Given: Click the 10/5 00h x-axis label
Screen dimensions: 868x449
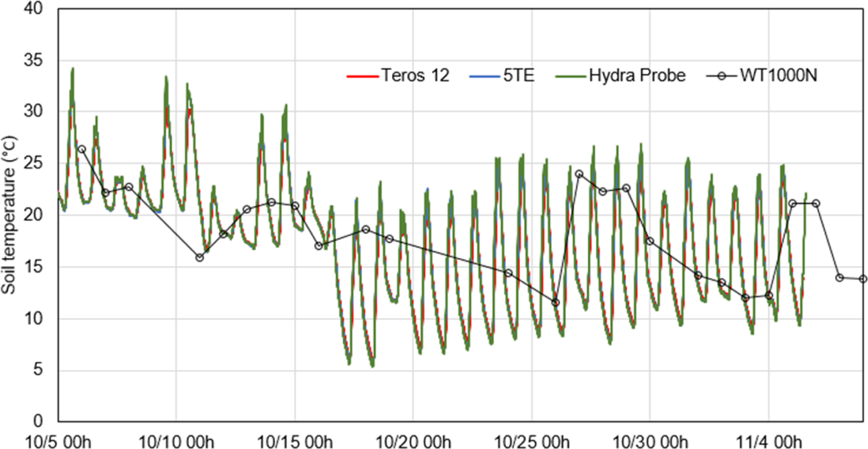Looking at the screenshot, I should [x=58, y=441].
